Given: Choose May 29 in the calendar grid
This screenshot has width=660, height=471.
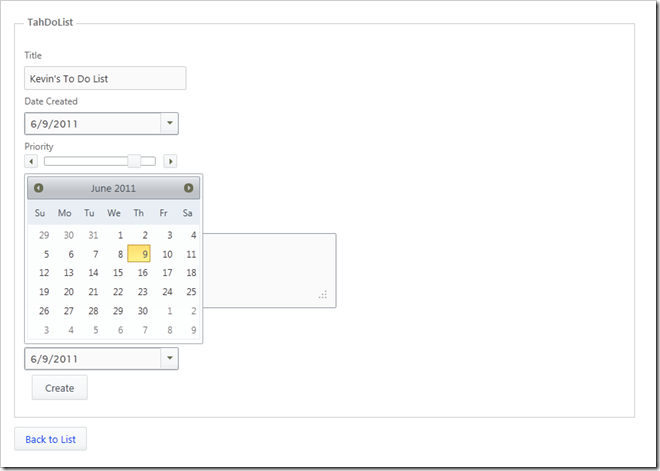Looking at the screenshot, I should (44, 235).
